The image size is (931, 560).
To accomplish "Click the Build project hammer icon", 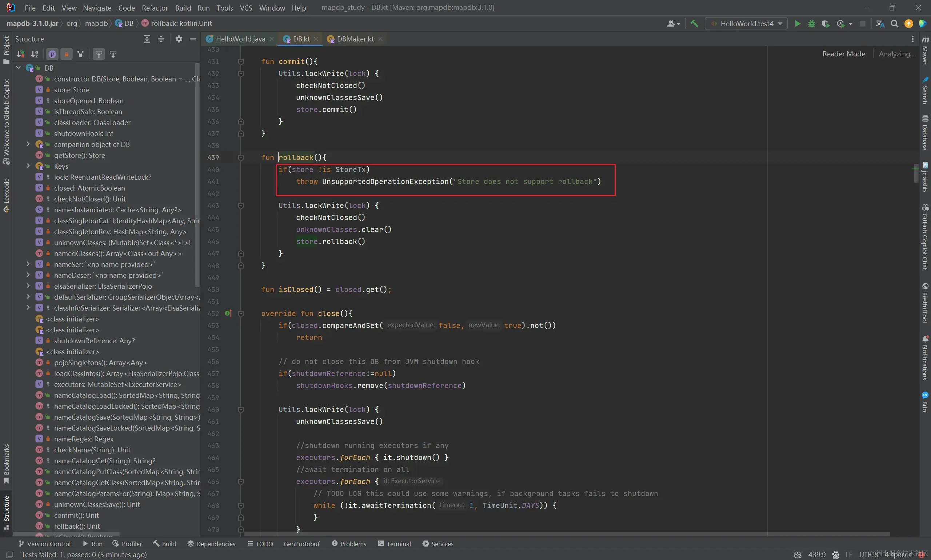I will (x=694, y=24).
